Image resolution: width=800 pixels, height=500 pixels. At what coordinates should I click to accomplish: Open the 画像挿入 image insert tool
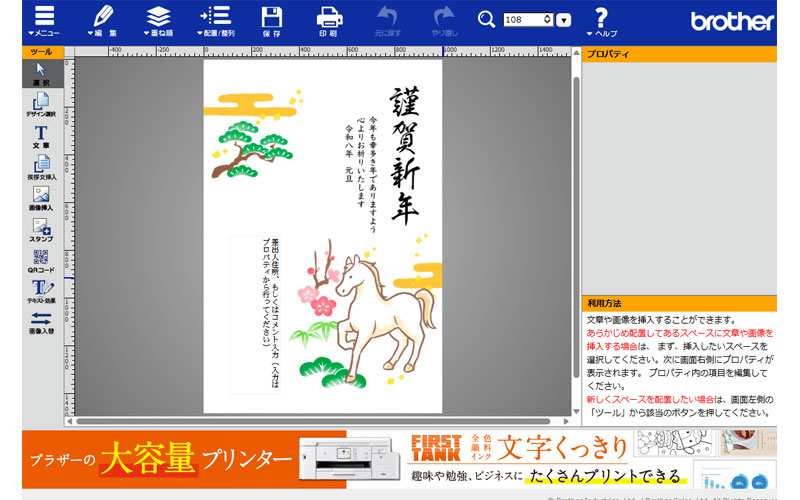41,199
